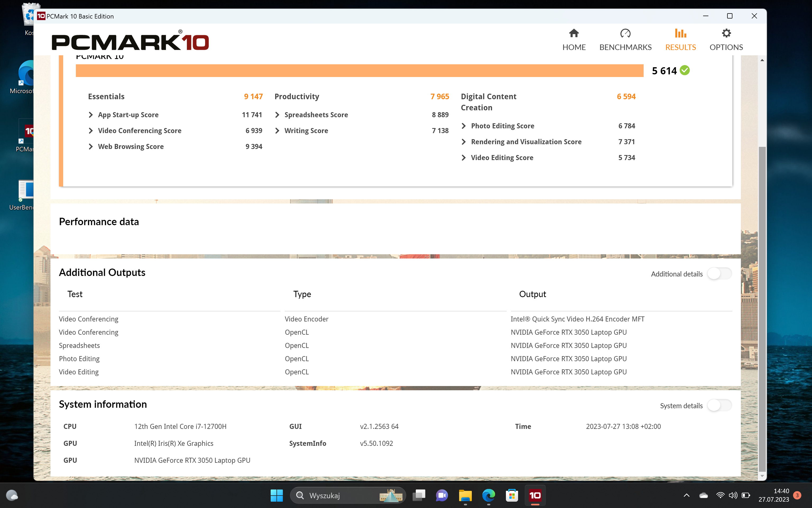Open the notification badge showing 3
812x508 pixels.
click(x=797, y=495)
